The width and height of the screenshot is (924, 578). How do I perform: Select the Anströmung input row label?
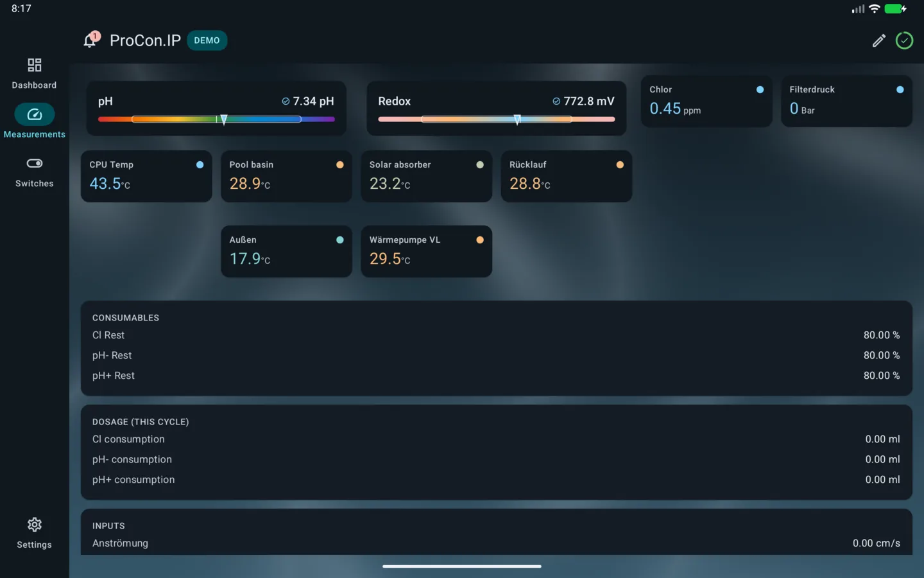tap(120, 543)
